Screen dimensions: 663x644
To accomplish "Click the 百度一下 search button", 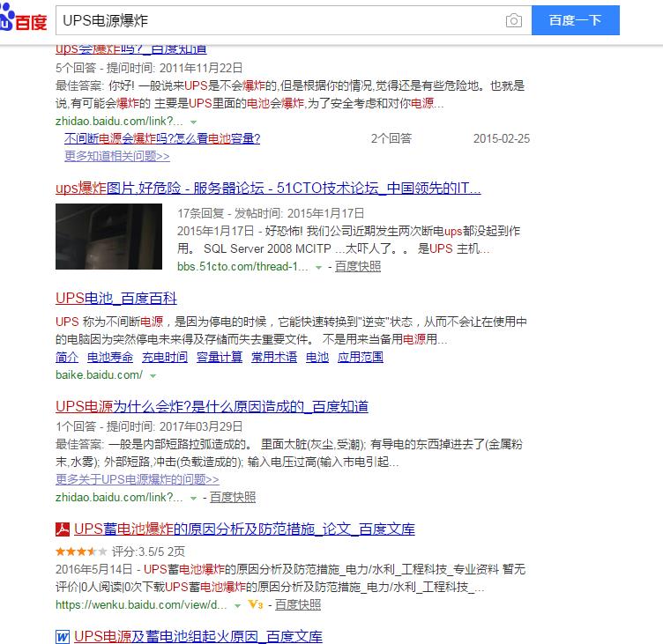I will pos(575,20).
